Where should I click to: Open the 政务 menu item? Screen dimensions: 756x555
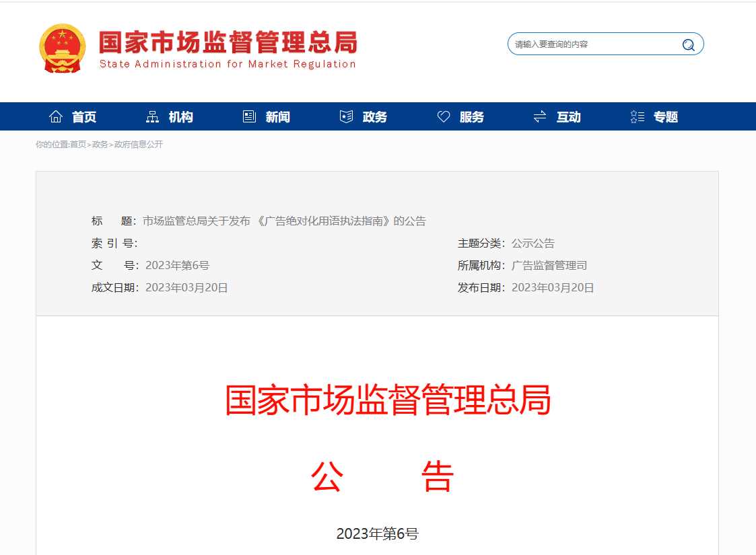(x=374, y=117)
